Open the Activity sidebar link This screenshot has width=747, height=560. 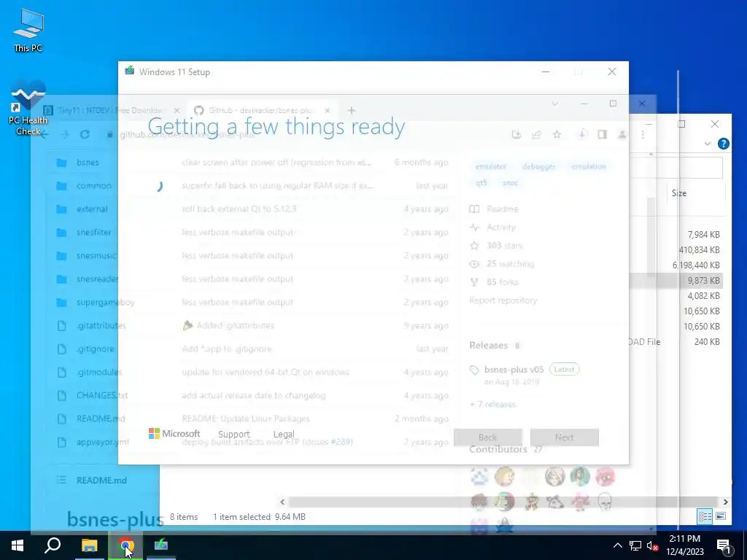[501, 227]
